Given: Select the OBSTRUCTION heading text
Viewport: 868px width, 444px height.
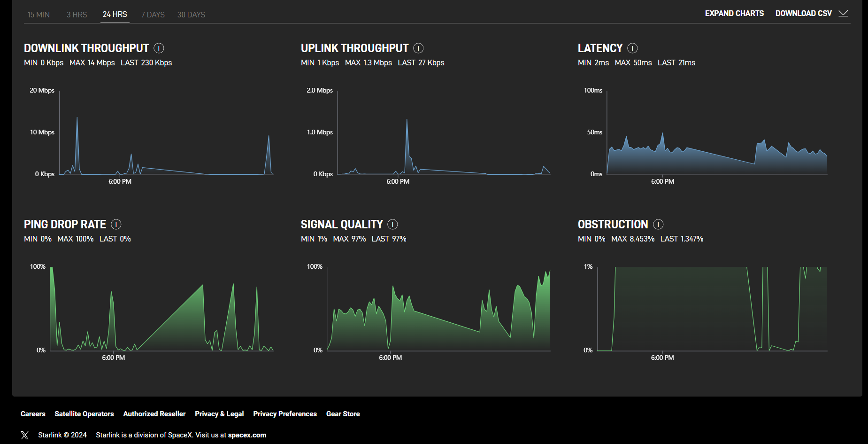Looking at the screenshot, I should tap(613, 225).
